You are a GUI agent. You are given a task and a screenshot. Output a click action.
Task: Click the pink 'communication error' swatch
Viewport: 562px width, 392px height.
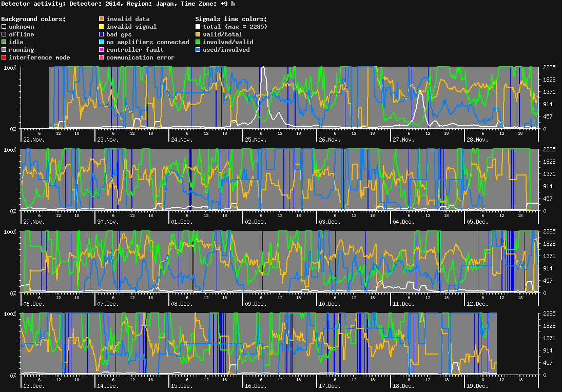coord(102,57)
